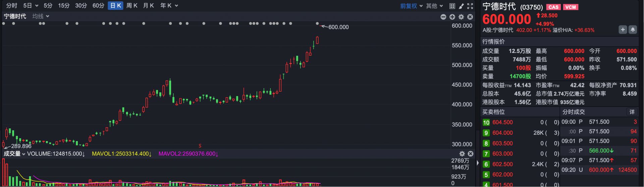Add stock to watchlist with plus button
Screen dimensions: 644x187
coord(623,30)
